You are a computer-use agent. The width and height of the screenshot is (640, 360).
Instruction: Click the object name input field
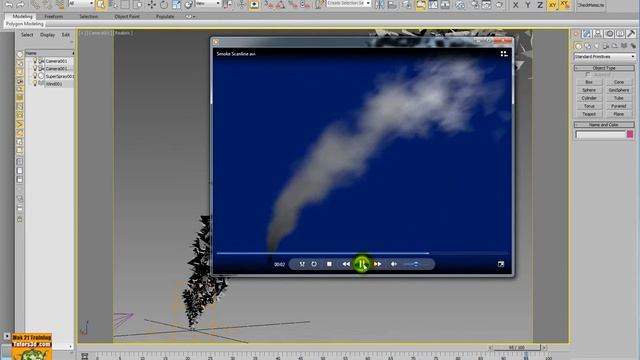[600, 134]
